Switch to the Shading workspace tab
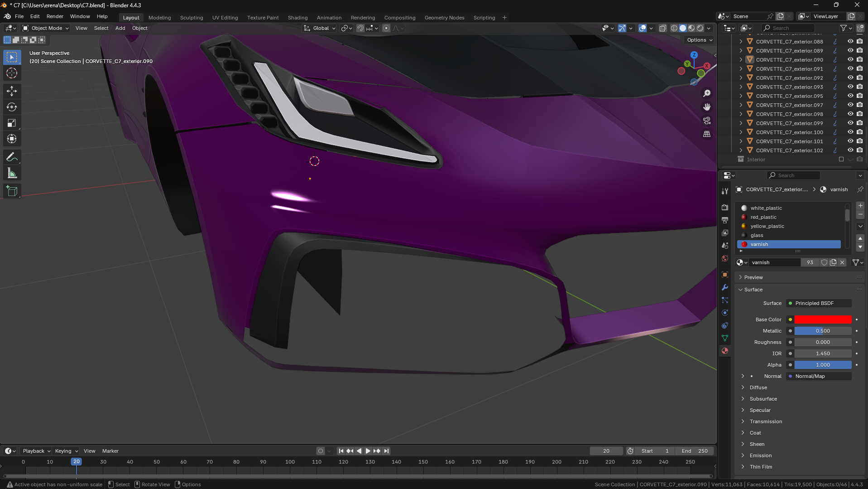 [x=297, y=18]
